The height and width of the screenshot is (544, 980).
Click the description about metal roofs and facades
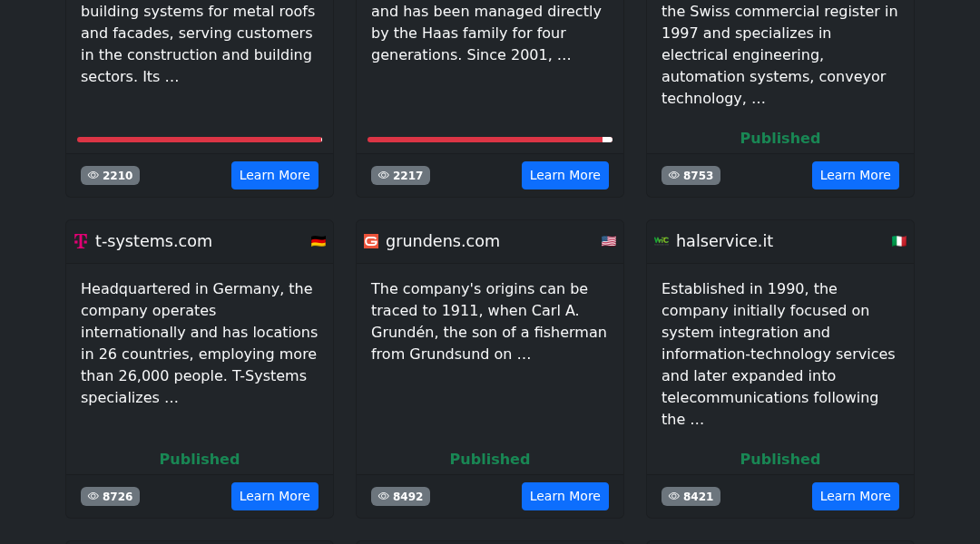[x=200, y=44]
